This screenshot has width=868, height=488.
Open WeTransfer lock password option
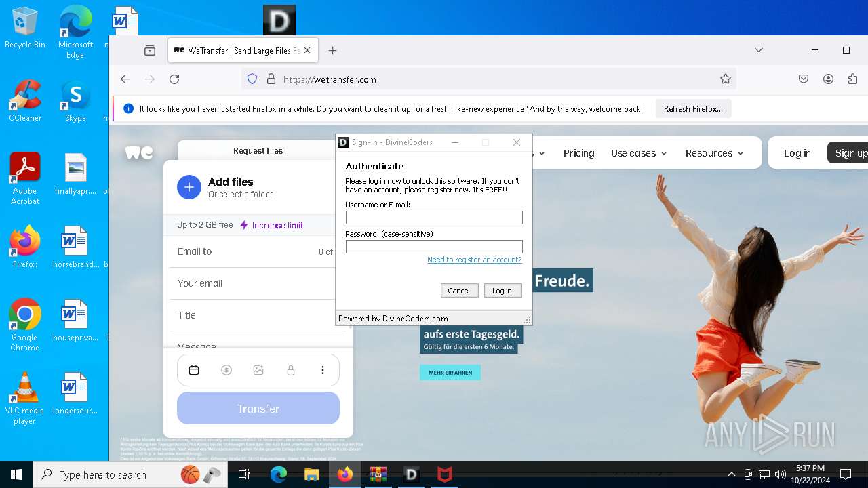click(291, 370)
